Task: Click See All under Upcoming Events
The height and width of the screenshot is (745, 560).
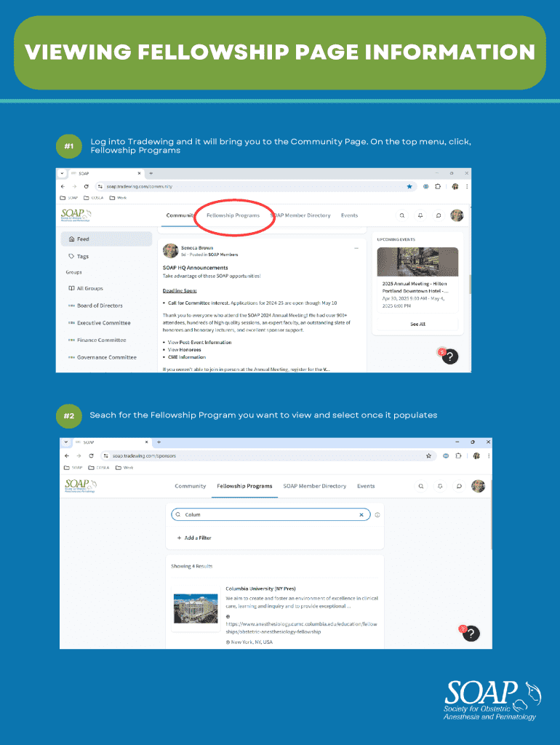Action: point(417,324)
